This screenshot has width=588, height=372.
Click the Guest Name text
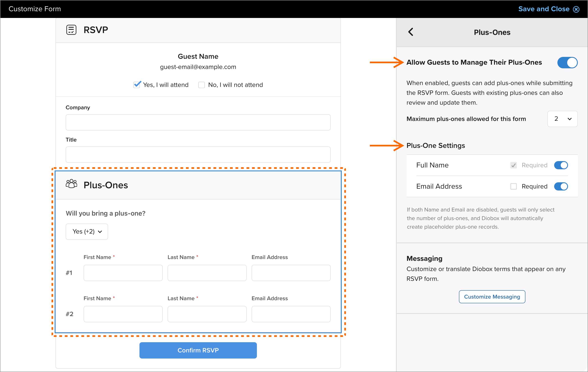(x=198, y=56)
